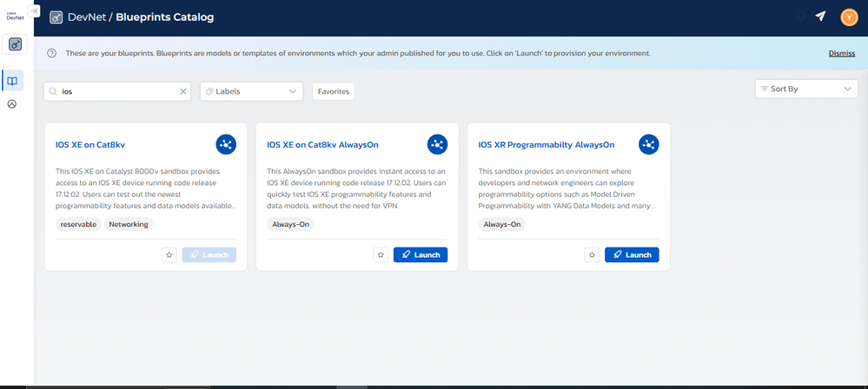This screenshot has width=868, height=389.
Task: Click network icon on IOS XE on Cat8kv card
Action: [x=226, y=144]
